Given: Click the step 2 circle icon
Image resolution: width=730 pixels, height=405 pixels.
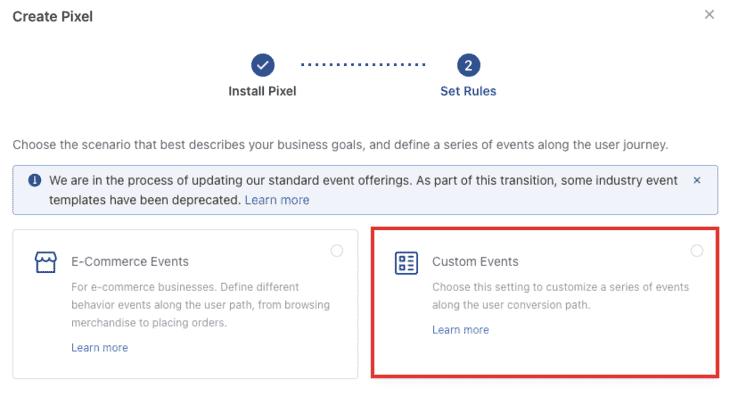Looking at the screenshot, I should pyautogui.click(x=468, y=65).
